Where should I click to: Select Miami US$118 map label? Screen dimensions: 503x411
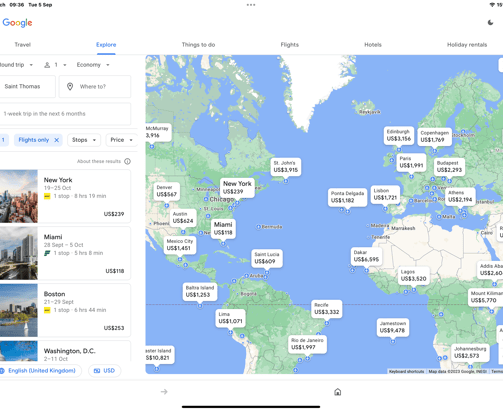point(223,229)
